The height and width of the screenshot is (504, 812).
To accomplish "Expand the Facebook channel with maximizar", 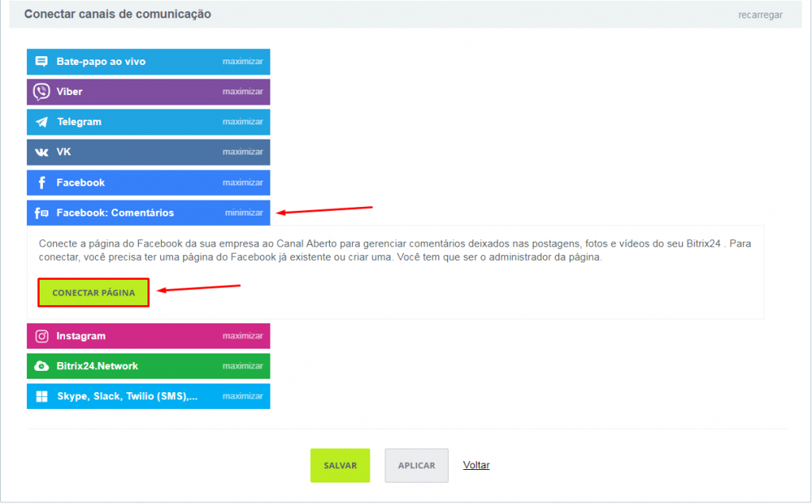I will pyautogui.click(x=243, y=183).
